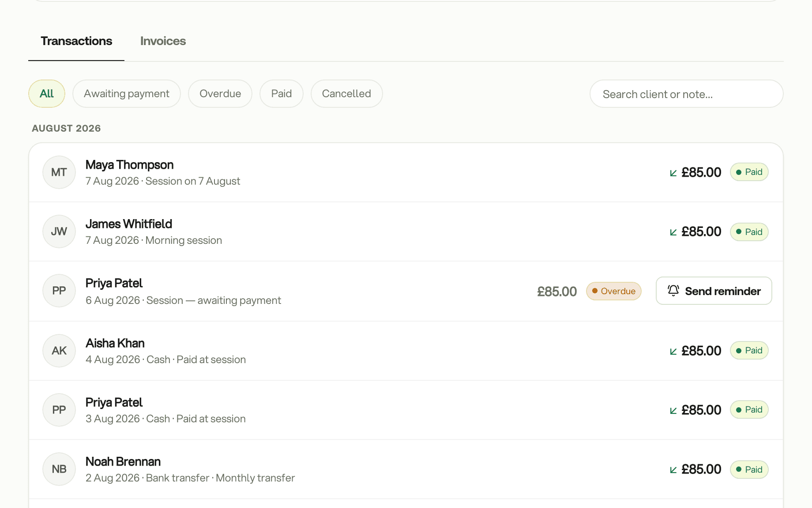The width and height of the screenshot is (812, 508).
Task: Open James Whitfield's transaction name
Action: 129,224
